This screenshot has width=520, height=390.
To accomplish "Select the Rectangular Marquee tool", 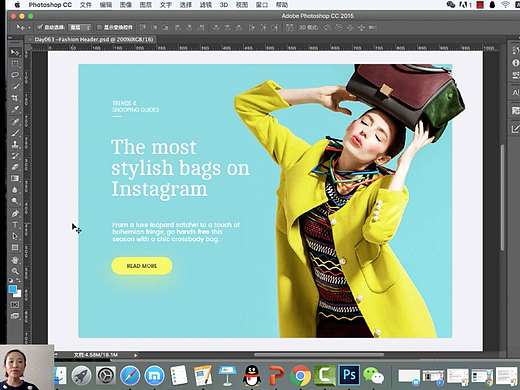I will click(x=15, y=63).
